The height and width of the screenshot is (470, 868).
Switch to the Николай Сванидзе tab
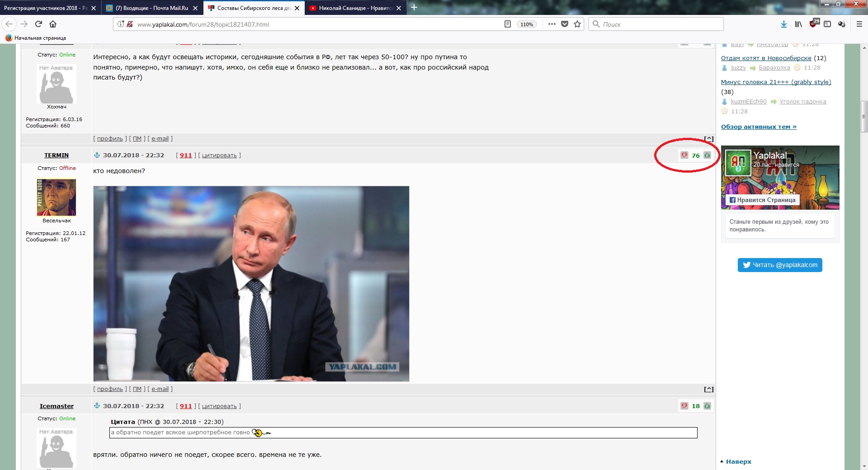coord(355,8)
